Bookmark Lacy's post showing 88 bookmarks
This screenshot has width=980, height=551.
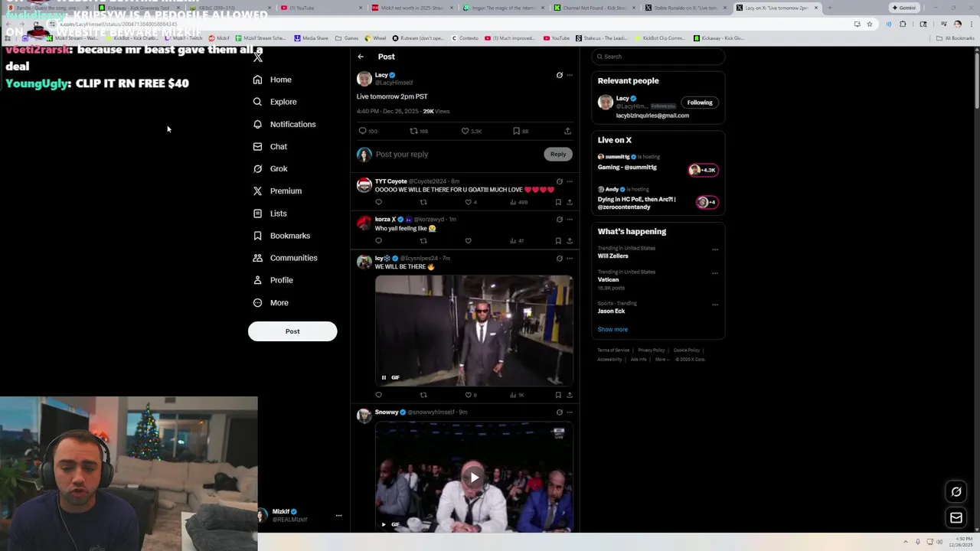(516, 131)
